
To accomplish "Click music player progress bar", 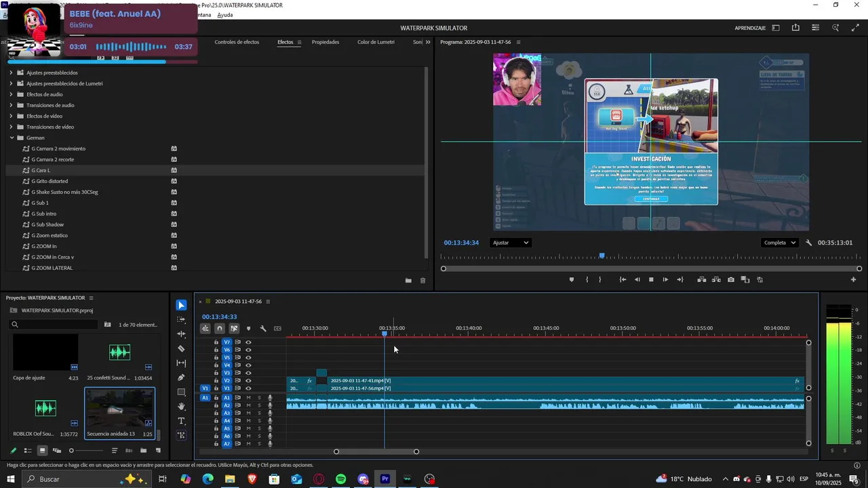I will point(102,62).
